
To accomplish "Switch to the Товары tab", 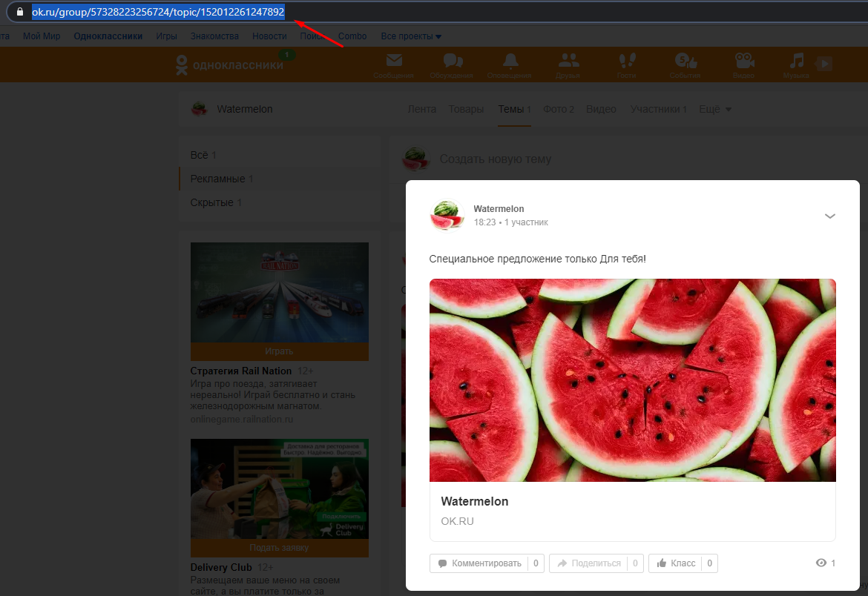I will point(466,109).
